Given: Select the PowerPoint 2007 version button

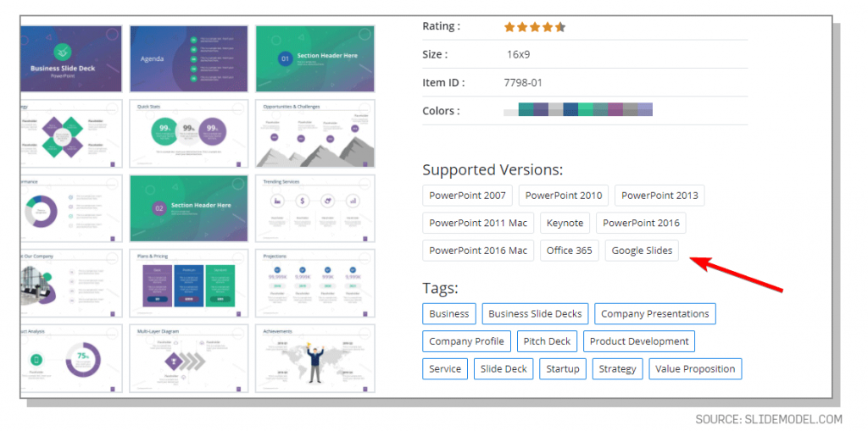Looking at the screenshot, I should pyautogui.click(x=467, y=196).
